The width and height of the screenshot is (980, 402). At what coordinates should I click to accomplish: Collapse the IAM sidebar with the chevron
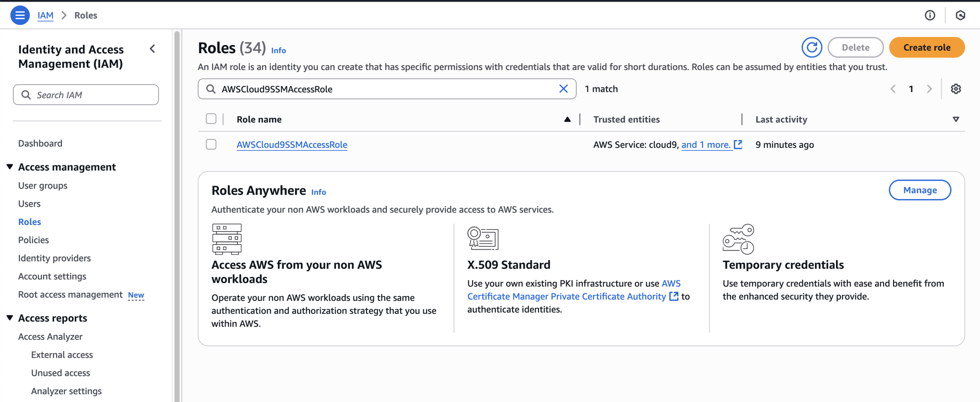tap(152, 49)
